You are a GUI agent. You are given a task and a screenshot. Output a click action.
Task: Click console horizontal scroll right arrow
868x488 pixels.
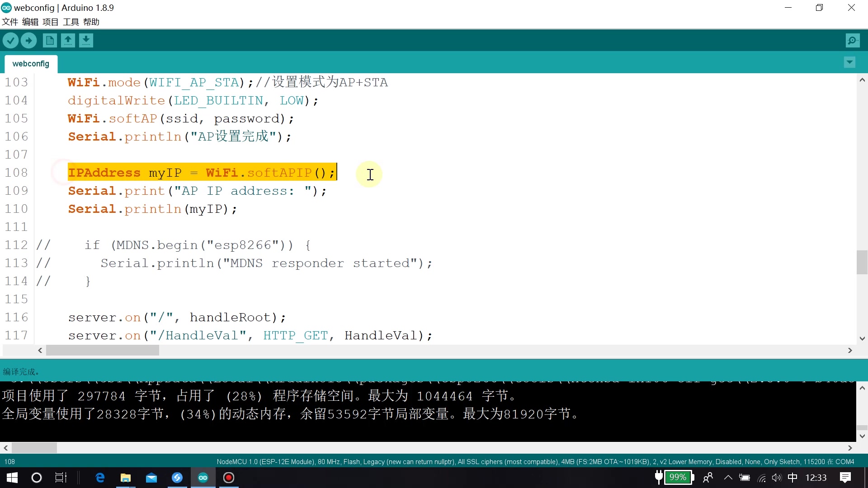850,448
